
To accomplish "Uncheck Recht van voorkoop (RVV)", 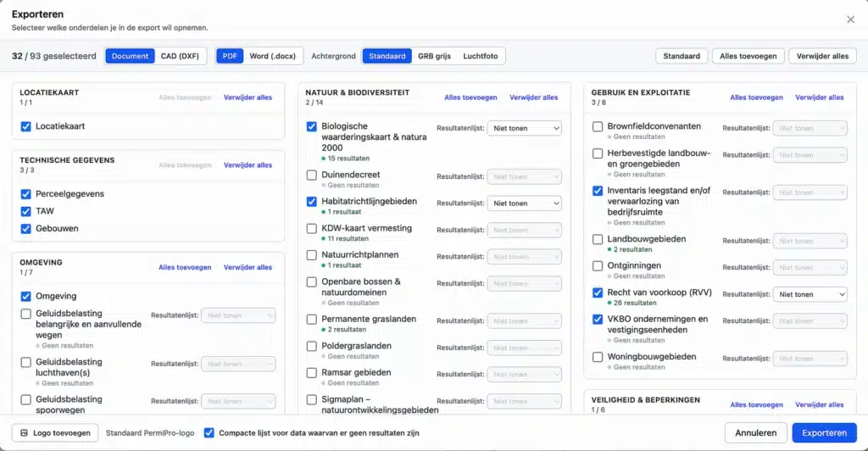I will tap(598, 292).
